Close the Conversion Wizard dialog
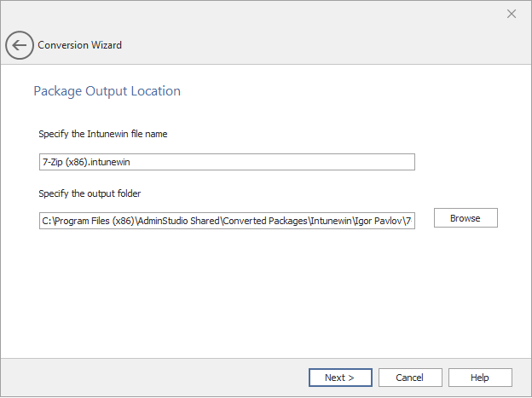 coord(512,14)
